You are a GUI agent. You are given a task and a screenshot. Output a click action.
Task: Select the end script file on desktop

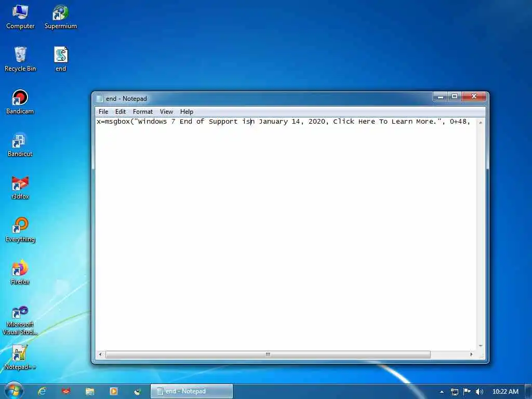(x=61, y=59)
